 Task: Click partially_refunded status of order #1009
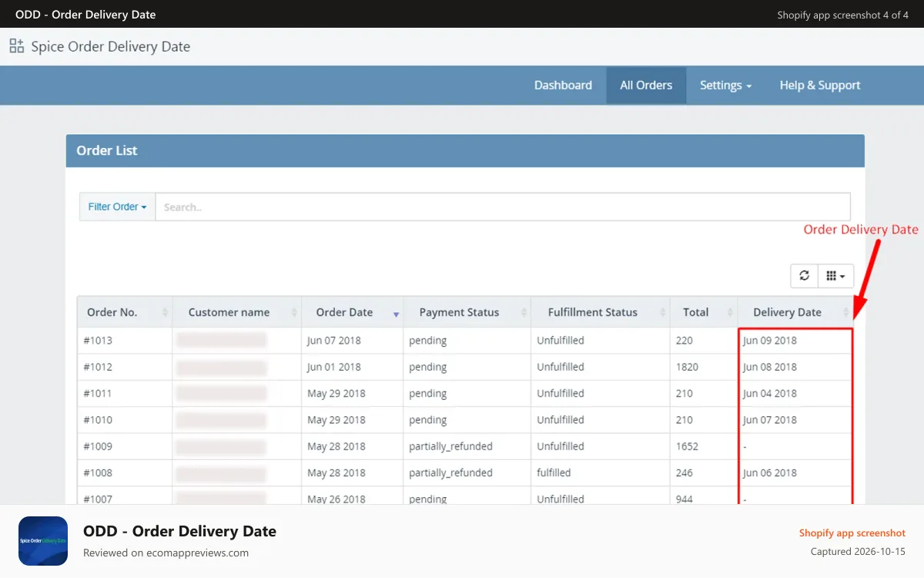[450, 446]
